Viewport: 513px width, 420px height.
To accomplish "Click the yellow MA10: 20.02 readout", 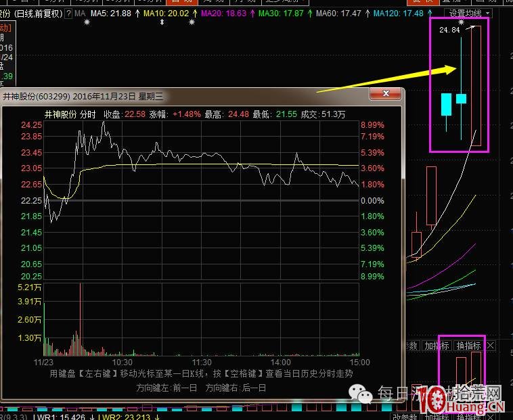I will [166, 14].
